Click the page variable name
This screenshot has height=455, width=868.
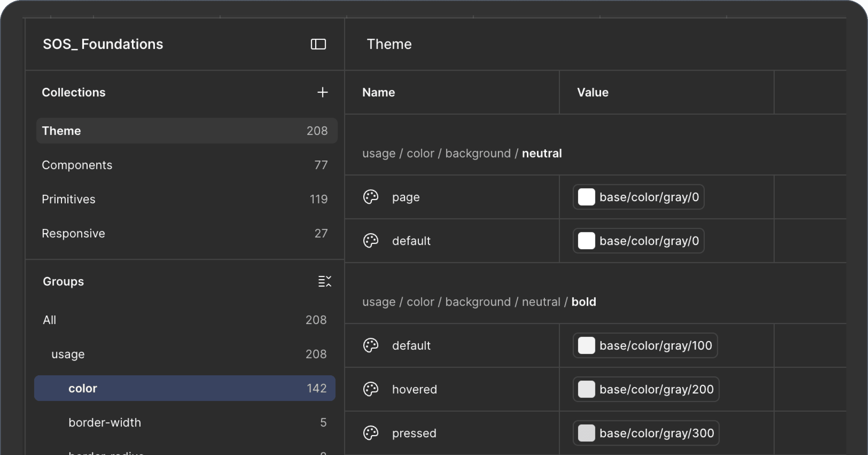coord(406,197)
